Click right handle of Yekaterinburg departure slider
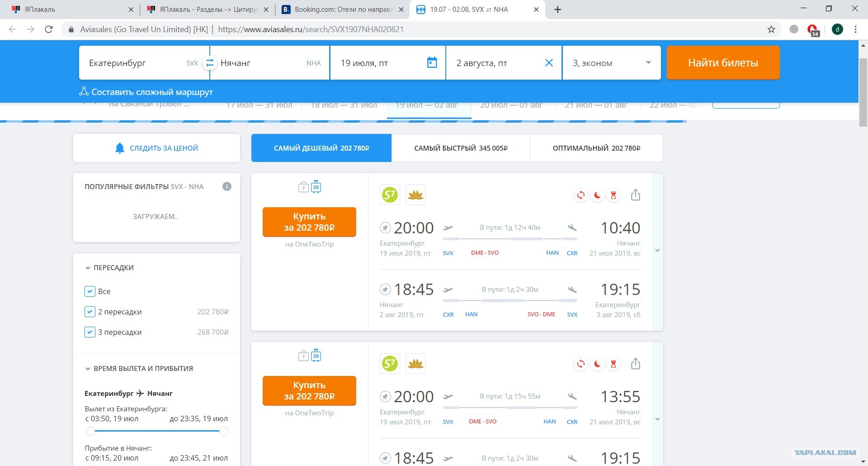Image resolution: width=868 pixels, height=466 pixels. (224, 431)
